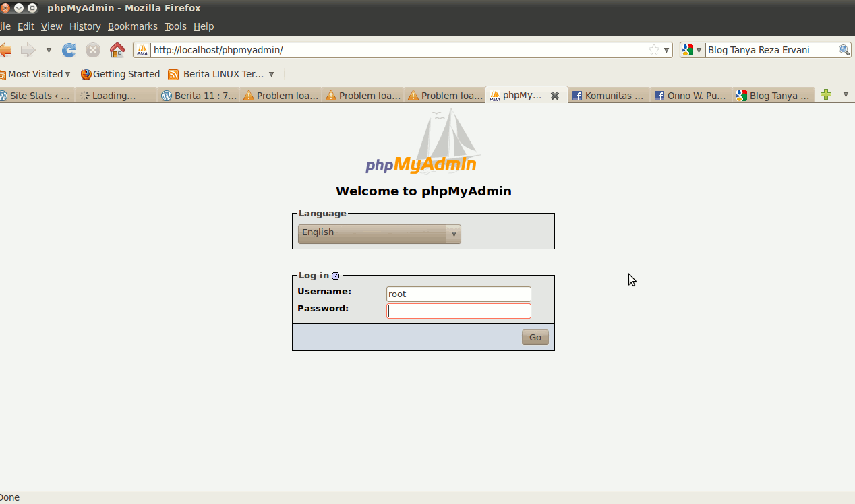Image resolution: width=855 pixels, height=504 pixels.
Task: Open the Tools menu
Action: click(175, 26)
